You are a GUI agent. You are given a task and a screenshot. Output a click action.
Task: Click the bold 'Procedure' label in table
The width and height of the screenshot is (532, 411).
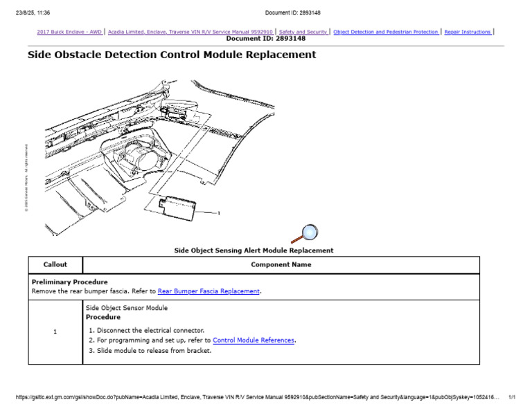coord(103,317)
